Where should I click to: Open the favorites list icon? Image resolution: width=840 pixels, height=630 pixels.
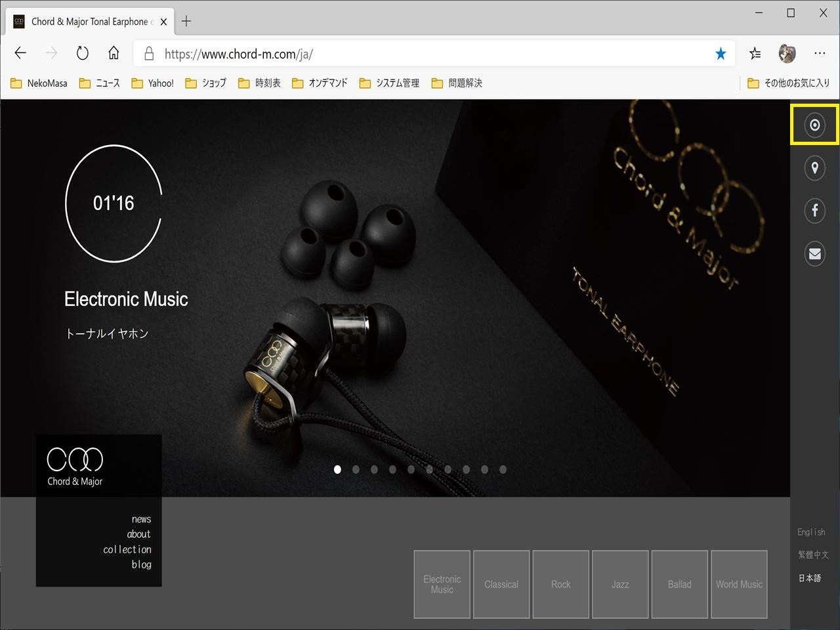click(x=755, y=54)
